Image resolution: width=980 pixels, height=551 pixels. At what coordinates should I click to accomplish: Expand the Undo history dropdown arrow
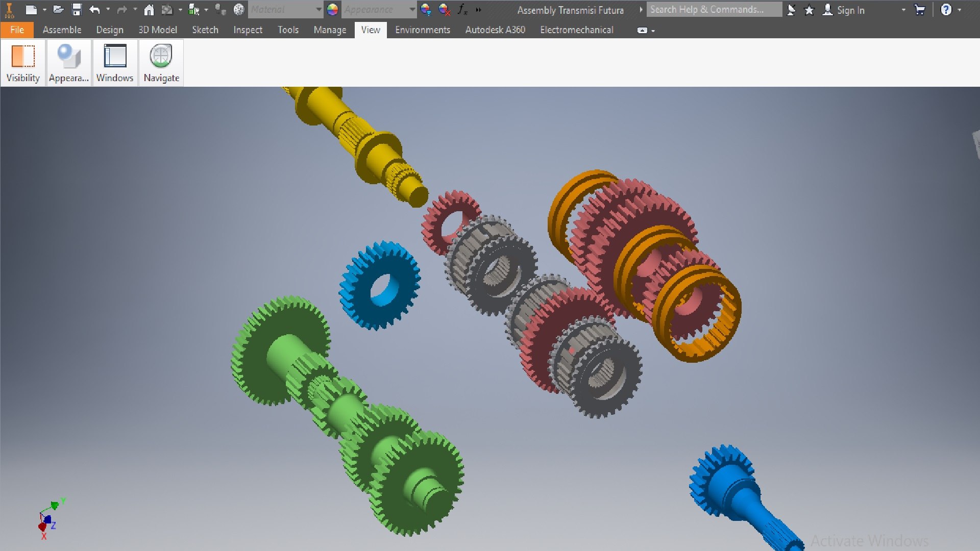pos(108,10)
